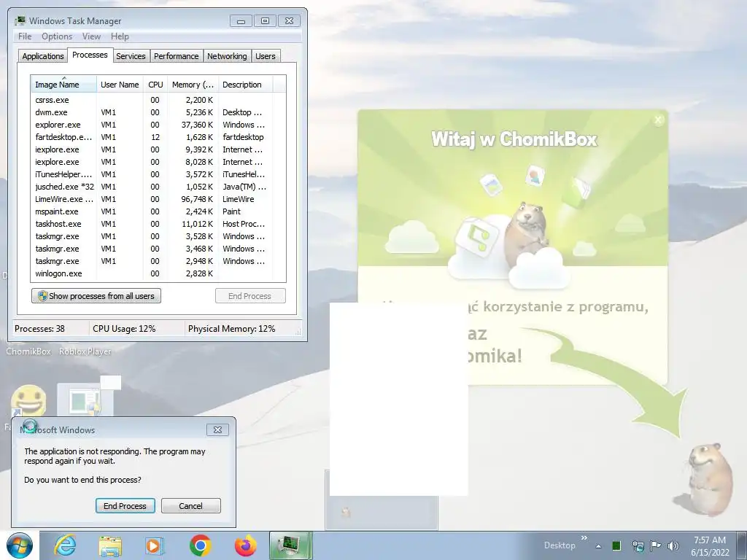The image size is (747, 560).
Task: Click CPU Usage: 12% status entry
Action: (124, 329)
